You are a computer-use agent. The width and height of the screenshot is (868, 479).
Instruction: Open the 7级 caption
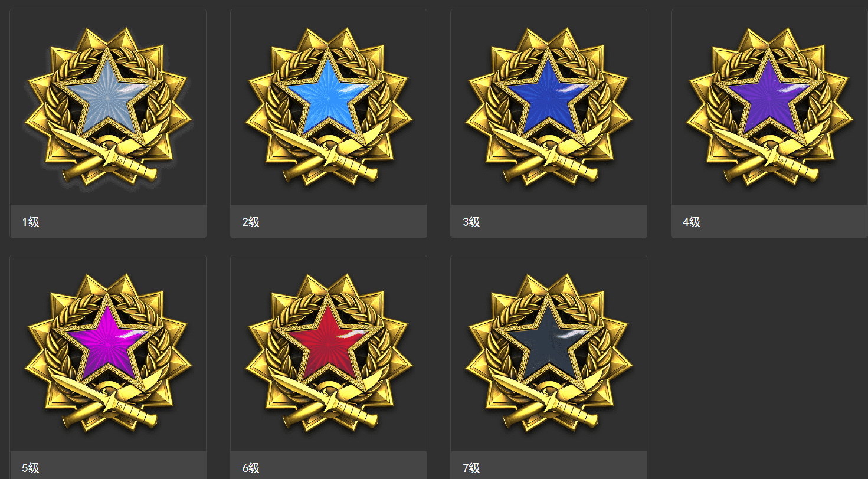tap(471, 468)
